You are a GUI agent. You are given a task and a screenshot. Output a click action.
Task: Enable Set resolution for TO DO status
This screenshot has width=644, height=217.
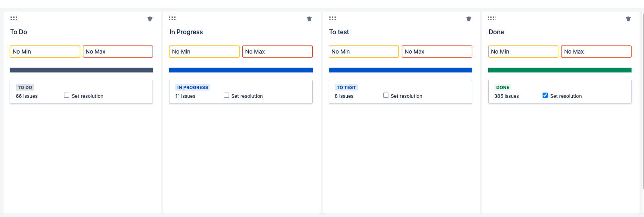click(67, 95)
